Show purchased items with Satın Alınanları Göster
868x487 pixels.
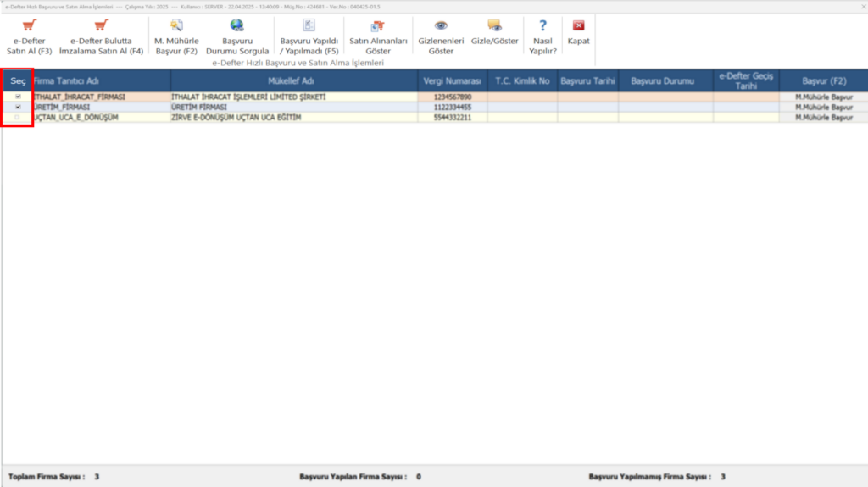coord(377,26)
